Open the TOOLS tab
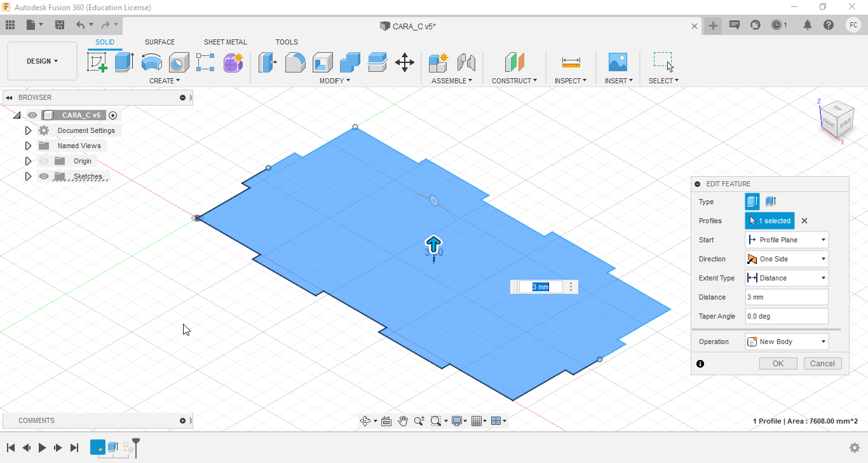The width and height of the screenshot is (868, 463). [287, 42]
